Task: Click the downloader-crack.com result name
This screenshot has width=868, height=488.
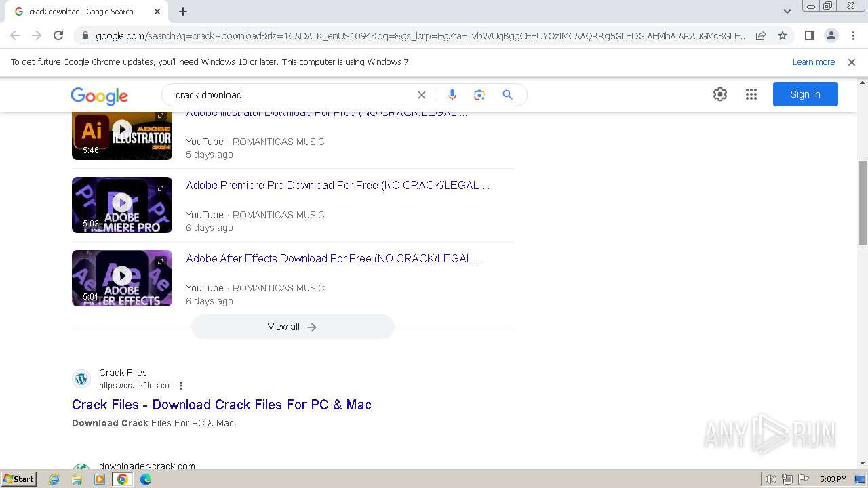Action: 147,466
